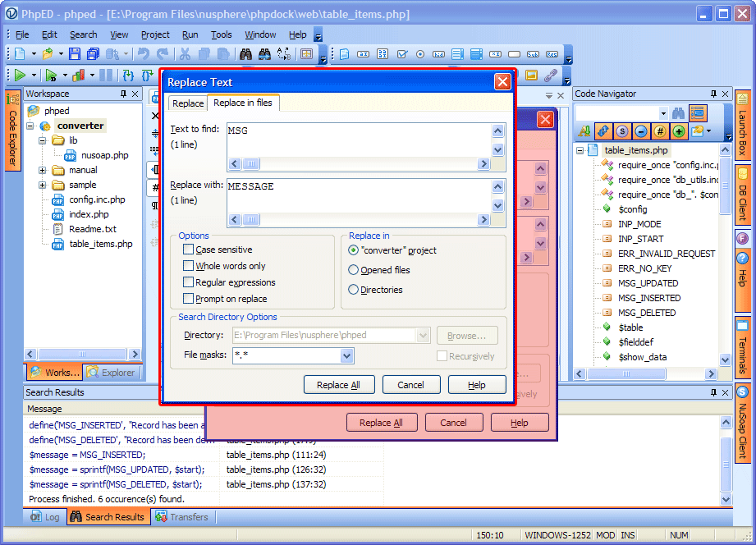Toggle the 'S' filter in Code Navigator
Screen dimensions: 756x545
(622, 131)
